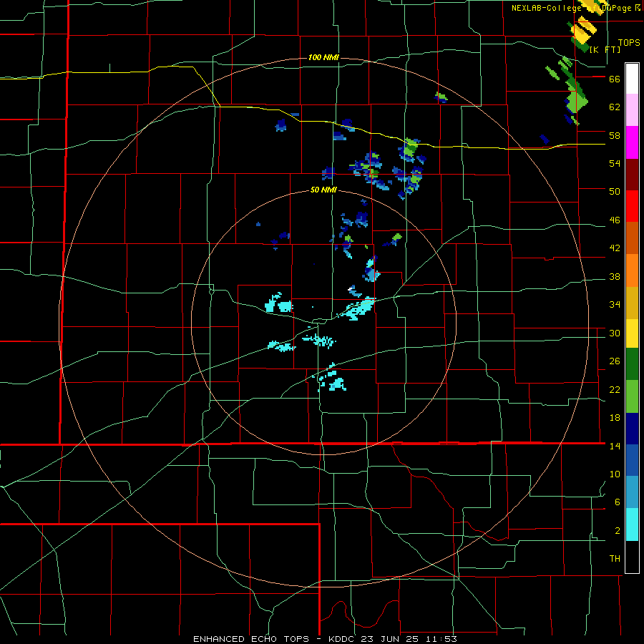The image size is (644, 644).
Task: Click the bright orange legend swatch
Action: pyautogui.click(x=632, y=270)
